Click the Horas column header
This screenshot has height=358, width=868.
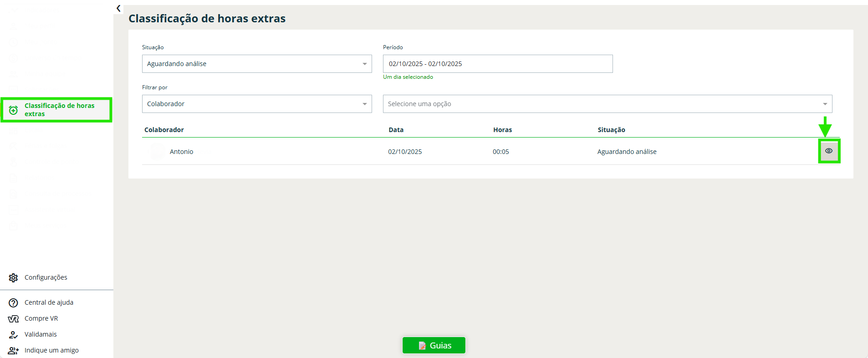coord(502,130)
